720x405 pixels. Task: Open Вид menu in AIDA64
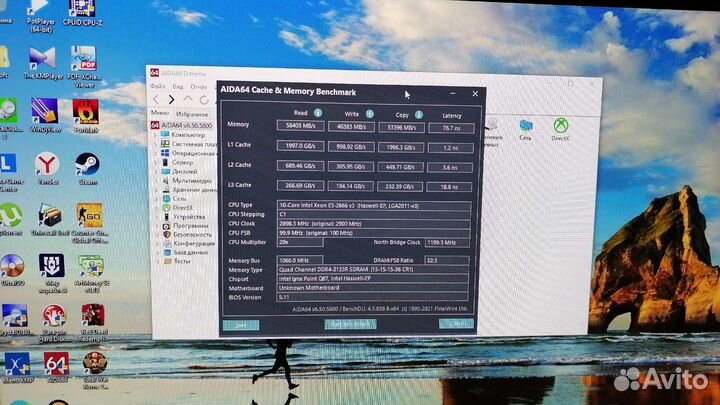[x=178, y=86]
